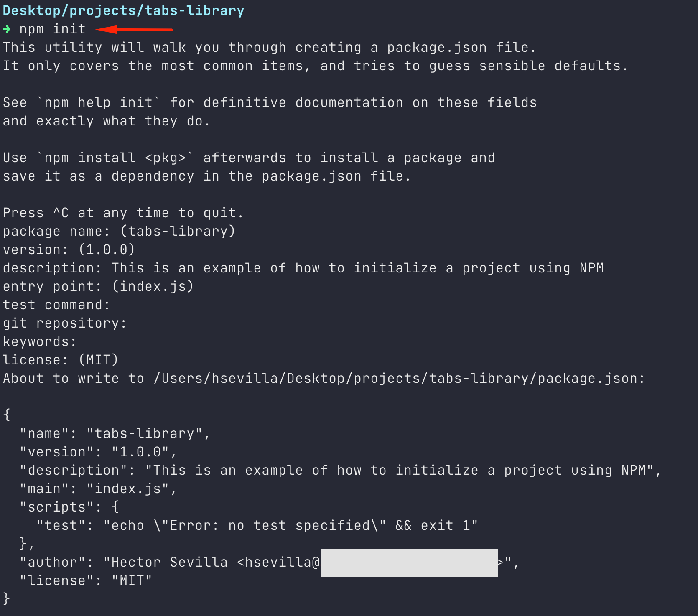Click the version prompt default (1.0.0)
This screenshot has height=616, width=698.
click(107, 250)
